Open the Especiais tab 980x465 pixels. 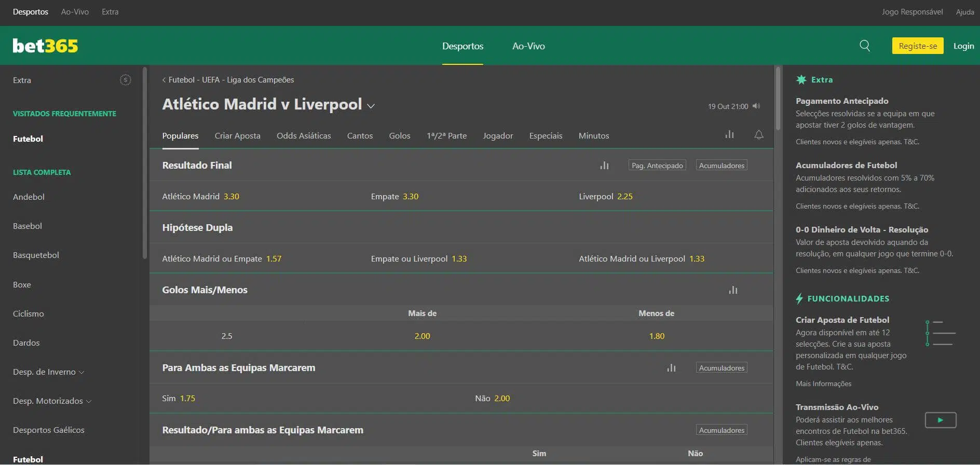click(x=546, y=135)
